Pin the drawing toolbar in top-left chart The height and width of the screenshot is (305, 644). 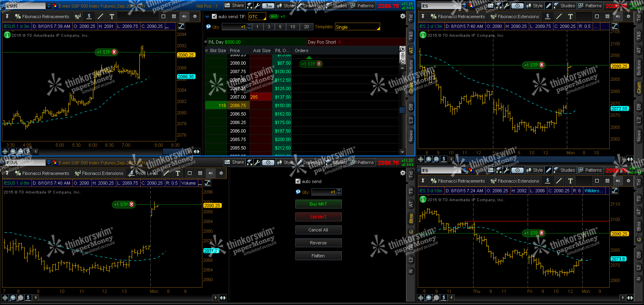[x=7, y=17]
